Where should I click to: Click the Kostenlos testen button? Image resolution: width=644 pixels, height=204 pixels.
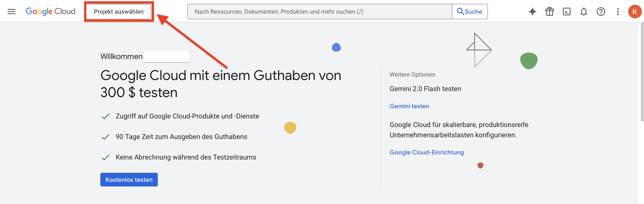[x=129, y=179]
